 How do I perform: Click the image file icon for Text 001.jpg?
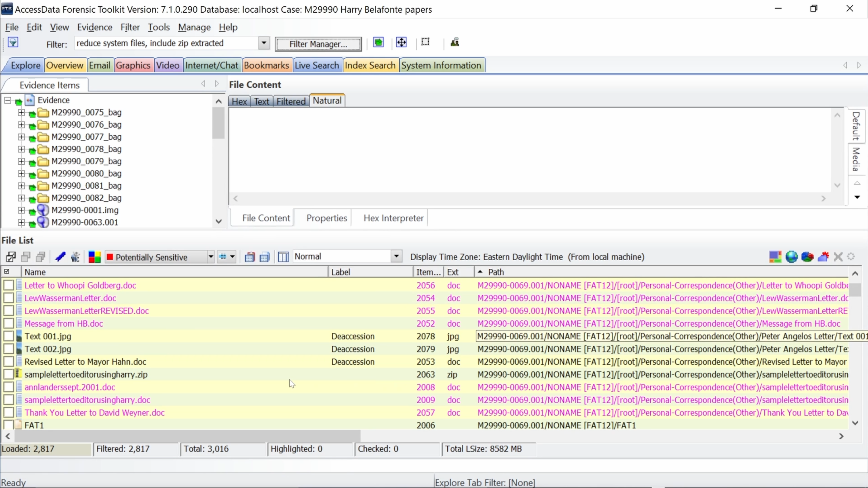point(19,336)
